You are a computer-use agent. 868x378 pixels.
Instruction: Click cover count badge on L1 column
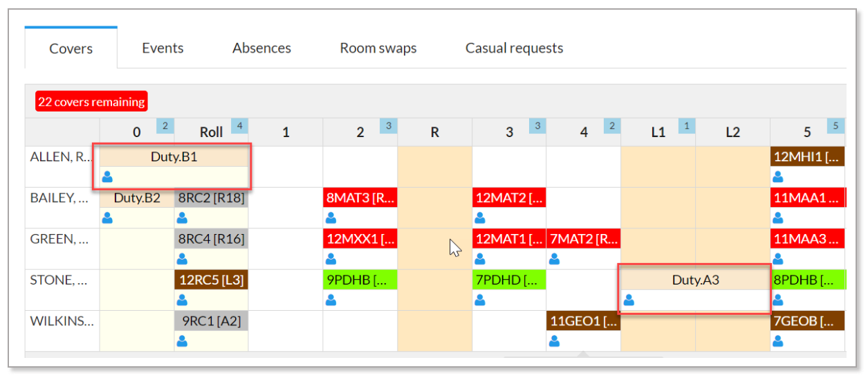pyautogui.click(x=686, y=126)
